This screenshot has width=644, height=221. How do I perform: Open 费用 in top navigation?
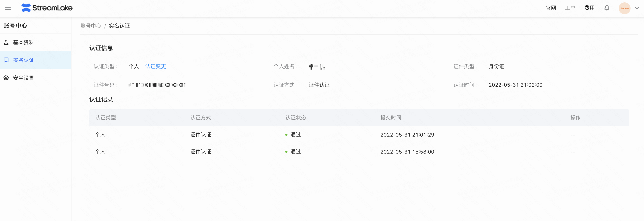pyautogui.click(x=590, y=8)
